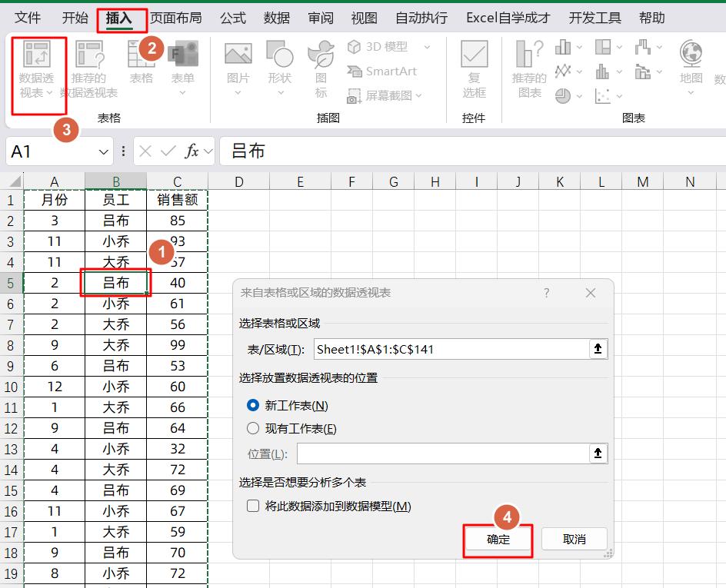Expand 表单 dropdown chevron
The image size is (726, 588).
[183, 92]
